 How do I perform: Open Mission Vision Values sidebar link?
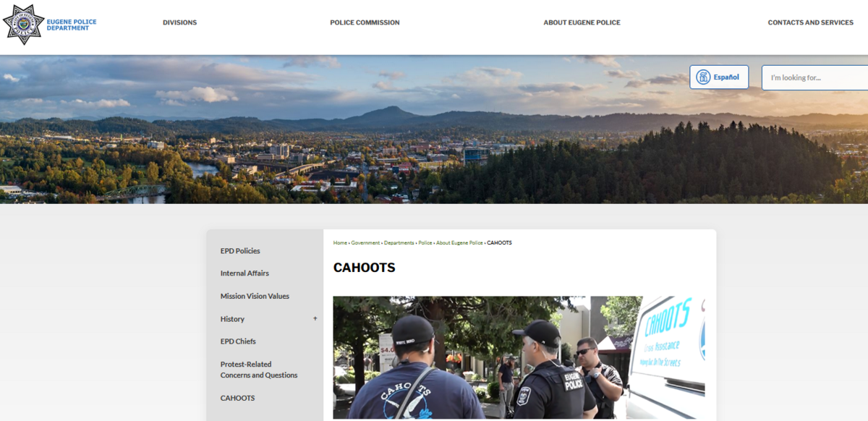(255, 296)
